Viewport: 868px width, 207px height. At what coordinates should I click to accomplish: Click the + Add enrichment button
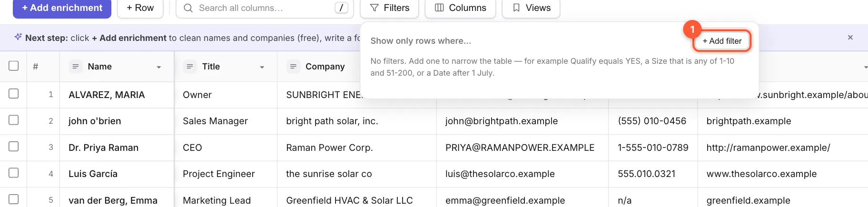pyautogui.click(x=62, y=8)
